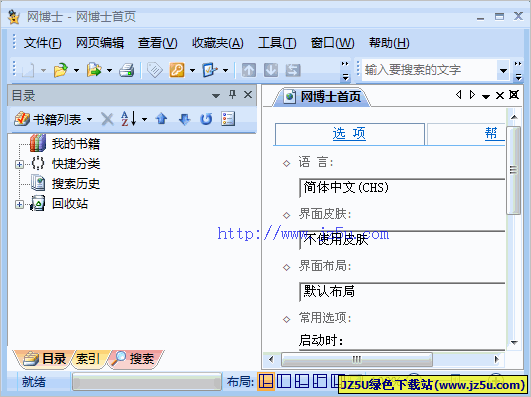This screenshot has width=531, height=397.
Task: Open the 目录 panel menu arrow
Action: (216, 96)
